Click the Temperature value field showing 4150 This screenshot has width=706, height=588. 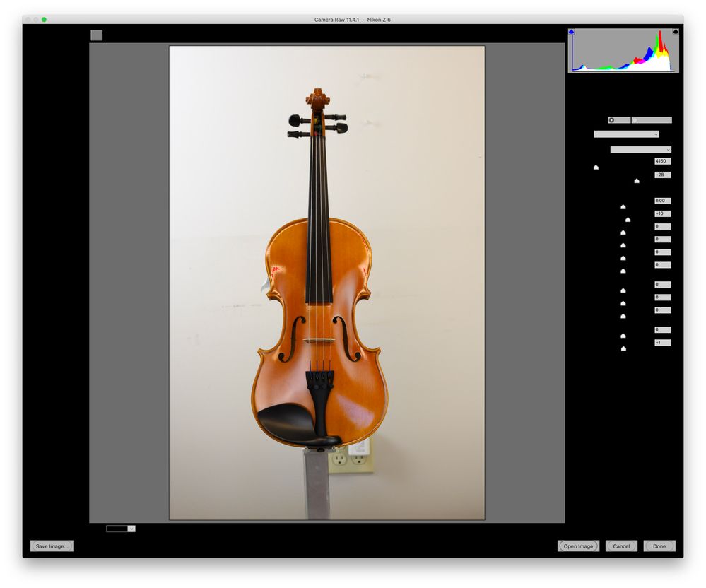coord(661,160)
